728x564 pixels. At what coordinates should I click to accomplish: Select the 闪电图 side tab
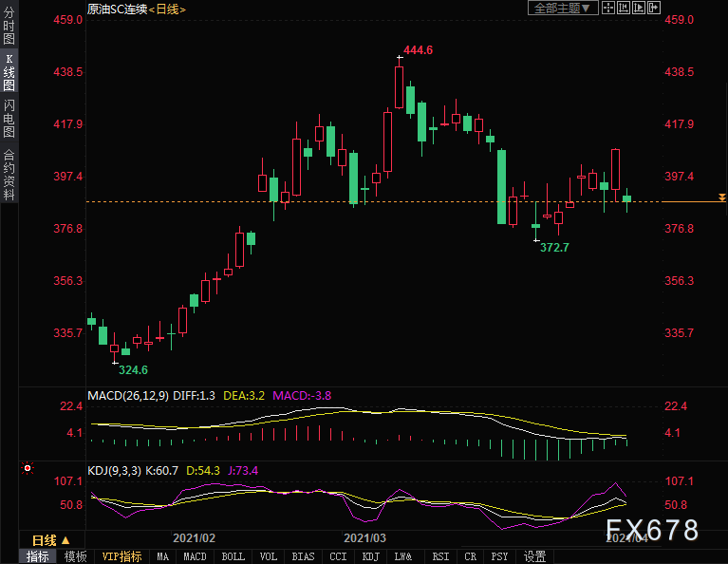tap(9, 118)
